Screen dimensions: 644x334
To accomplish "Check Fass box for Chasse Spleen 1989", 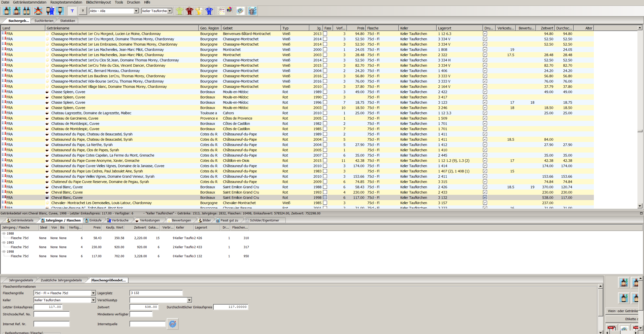I will [325, 92].
